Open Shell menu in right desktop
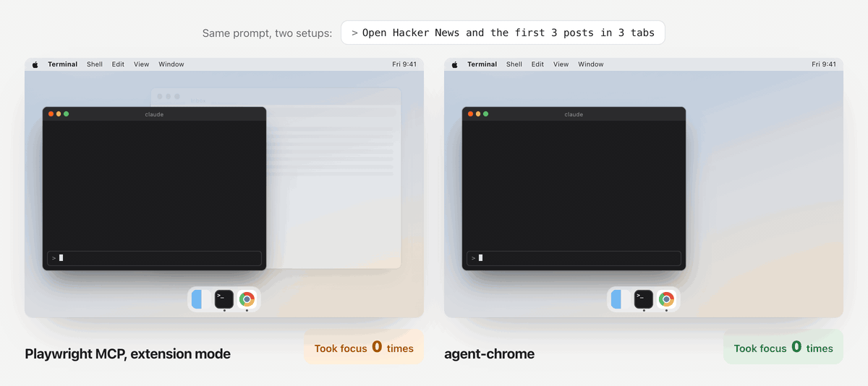Image resolution: width=868 pixels, height=386 pixels. click(x=514, y=64)
